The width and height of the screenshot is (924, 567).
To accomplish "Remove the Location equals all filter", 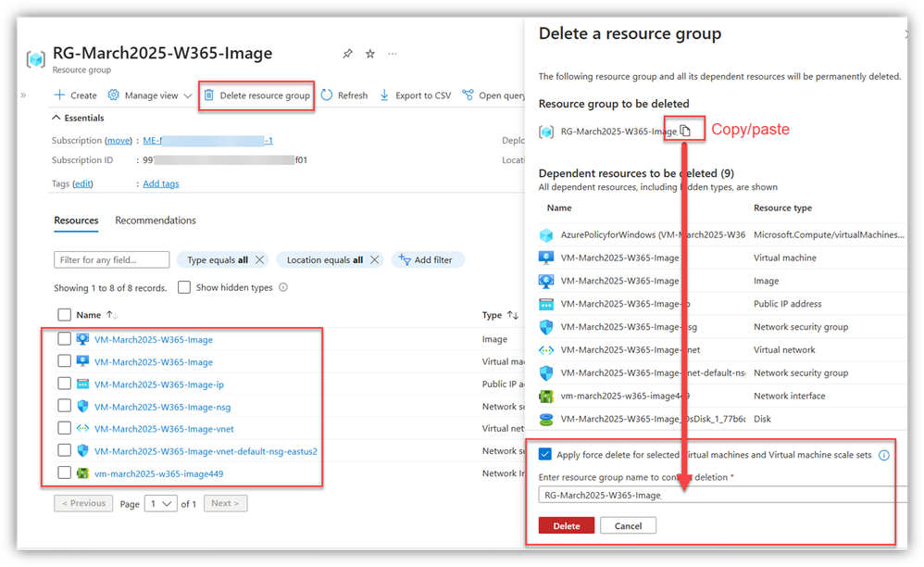I will (x=374, y=260).
